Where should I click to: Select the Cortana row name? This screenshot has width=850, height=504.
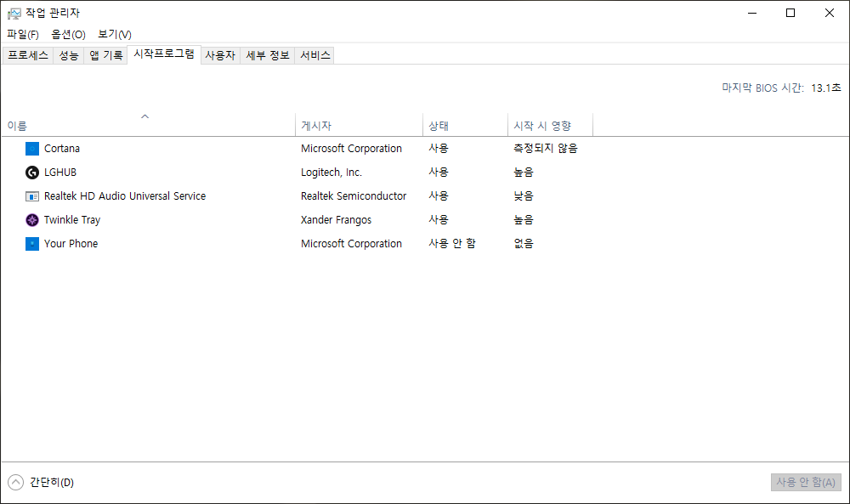tap(62, 149)
